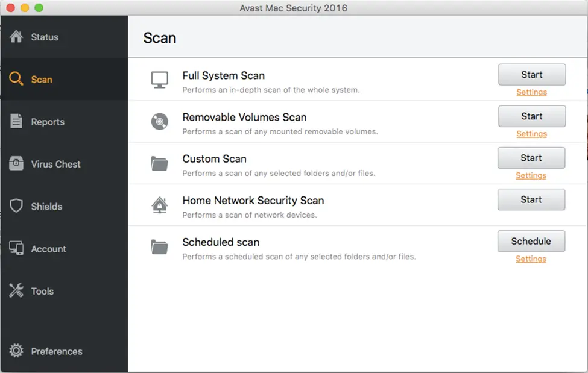Close the Avast Mac Security window
The width and height of the screenshot is (588, 373).
coord(10,8)
